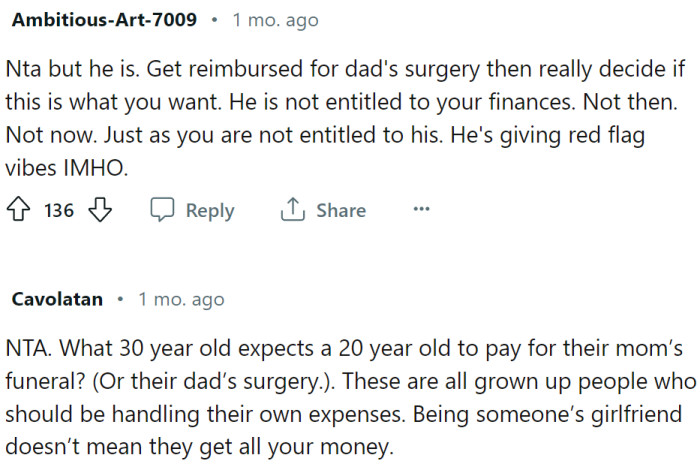Open Cavolatan's user profile
This screenshot has width=700, height=470.
click(59, 299)
